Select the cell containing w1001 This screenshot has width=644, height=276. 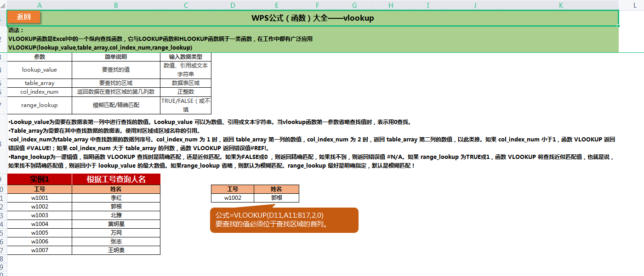click(40, 197)
